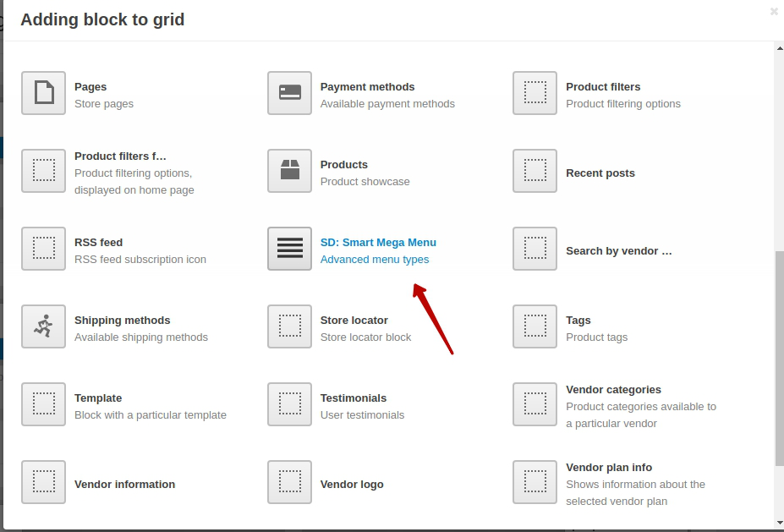This screenshot has width=784, height=532.
Task: Choose the Template block icon
Action: point(43,404)
